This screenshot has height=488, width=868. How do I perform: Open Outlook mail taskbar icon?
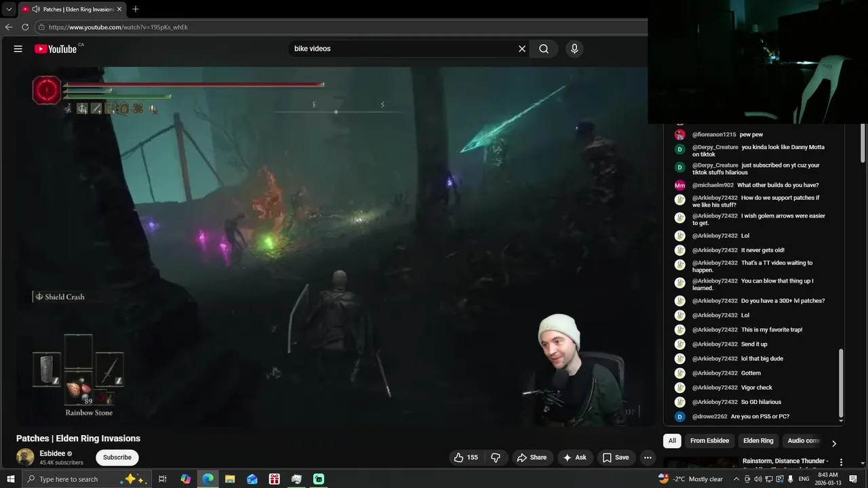coord(252,479)
